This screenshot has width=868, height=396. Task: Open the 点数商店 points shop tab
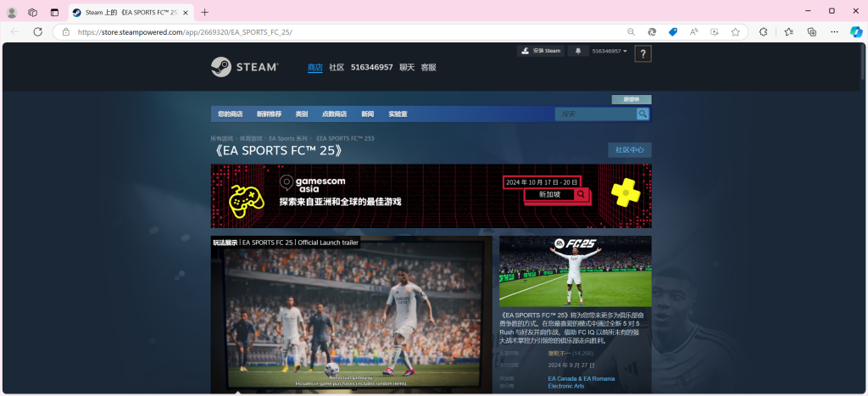pos(334,114)
